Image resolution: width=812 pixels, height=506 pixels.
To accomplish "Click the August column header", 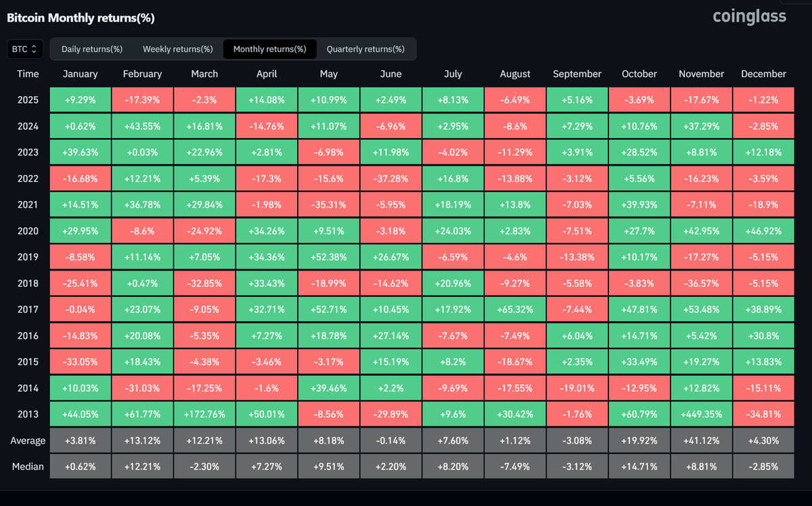I will [x=515, y=74].
